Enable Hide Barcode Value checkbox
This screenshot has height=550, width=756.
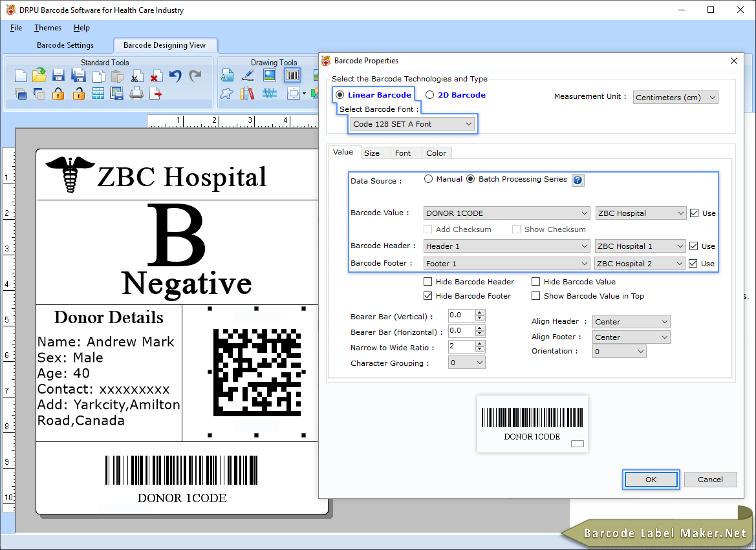click(x=535, y=282)
